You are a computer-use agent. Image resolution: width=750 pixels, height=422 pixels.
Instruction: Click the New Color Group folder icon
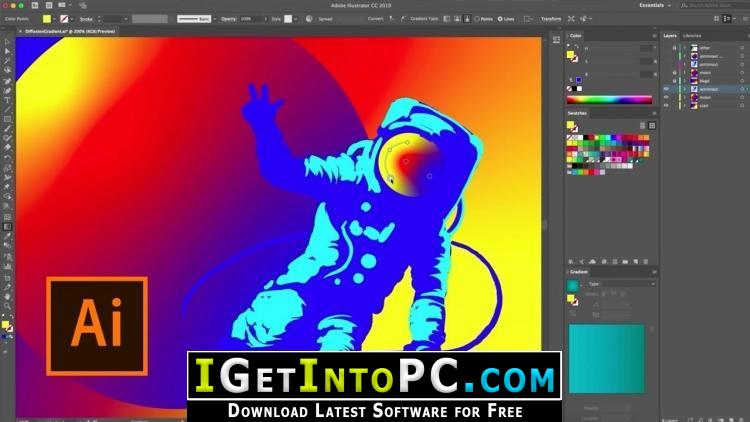pyautogui.click(x=625, y=262)
